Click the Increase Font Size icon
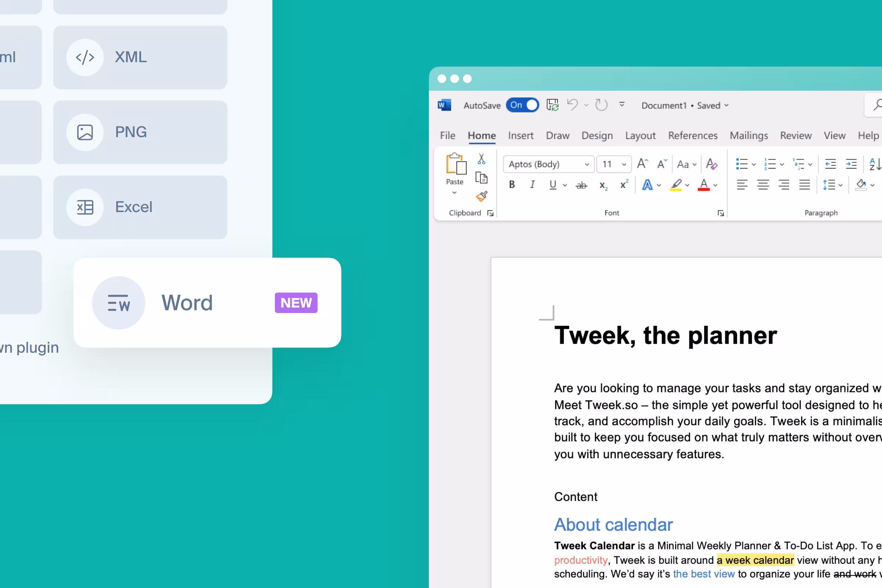This screenshot has height=588, width=882. click(642, 164)
